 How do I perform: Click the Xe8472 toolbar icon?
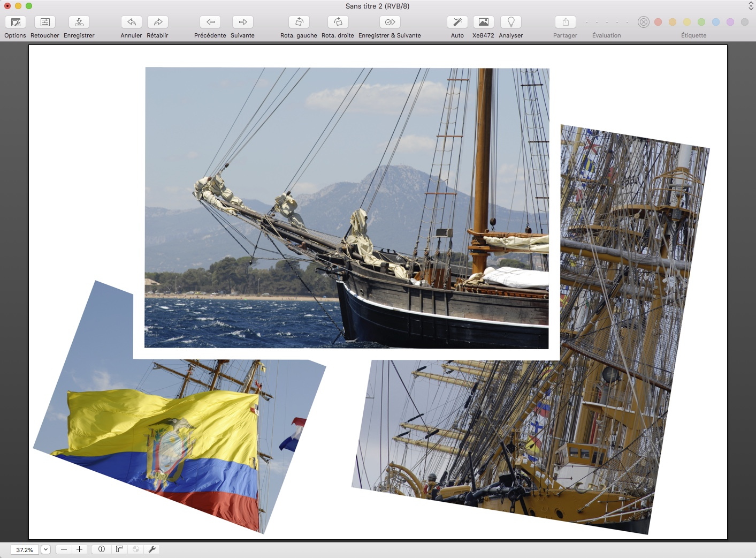tap(483, 22)
